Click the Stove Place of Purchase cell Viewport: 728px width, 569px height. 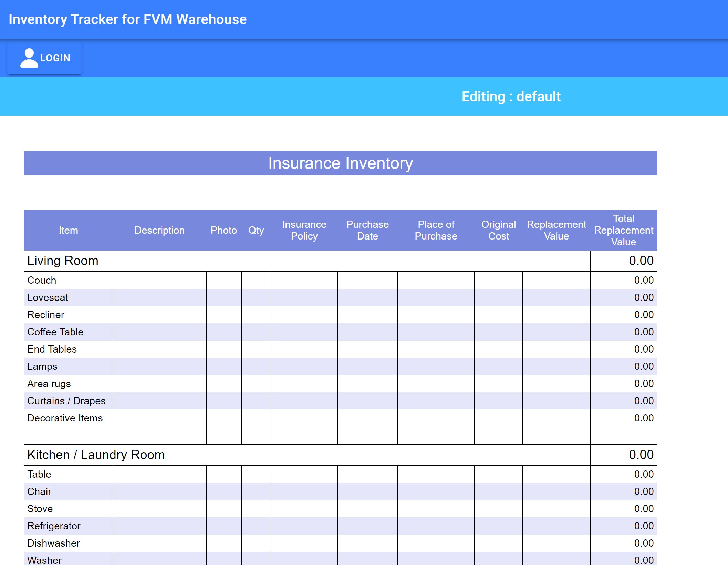pyautogui.click(x=436, y=509)
